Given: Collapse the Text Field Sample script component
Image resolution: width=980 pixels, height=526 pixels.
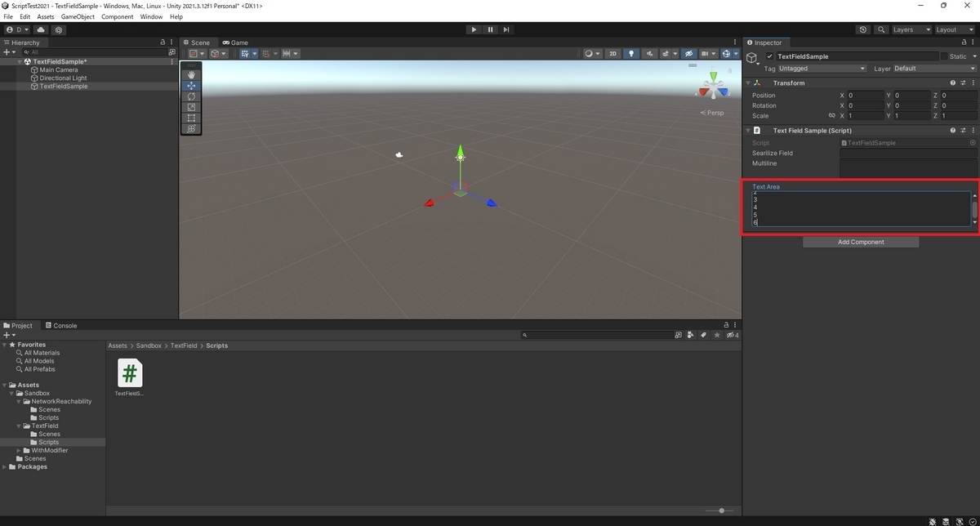Looking at the screenshot, I should [748, 130].
